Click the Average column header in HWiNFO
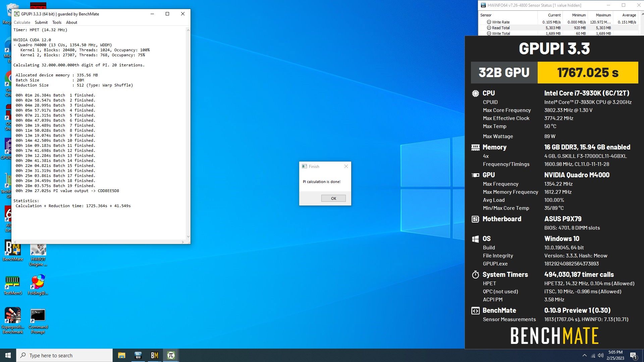 pos(629,15)
